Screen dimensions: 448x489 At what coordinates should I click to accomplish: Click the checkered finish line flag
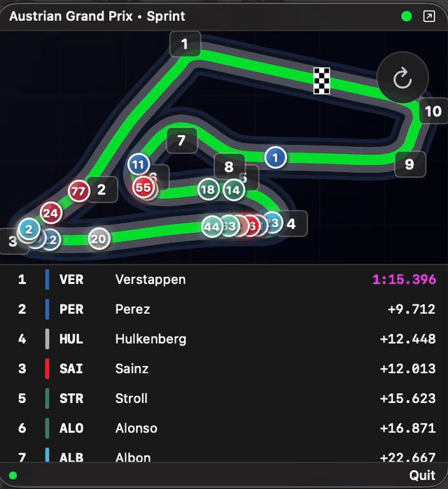point(321,80)
